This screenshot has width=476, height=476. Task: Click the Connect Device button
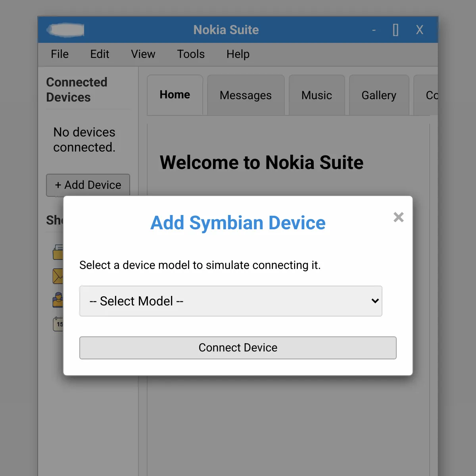[238, 348]
